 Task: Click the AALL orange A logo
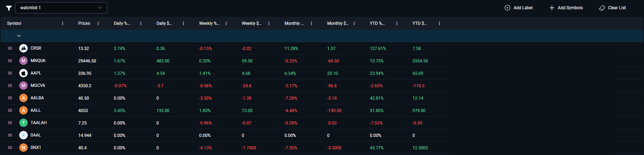(23, 110)
